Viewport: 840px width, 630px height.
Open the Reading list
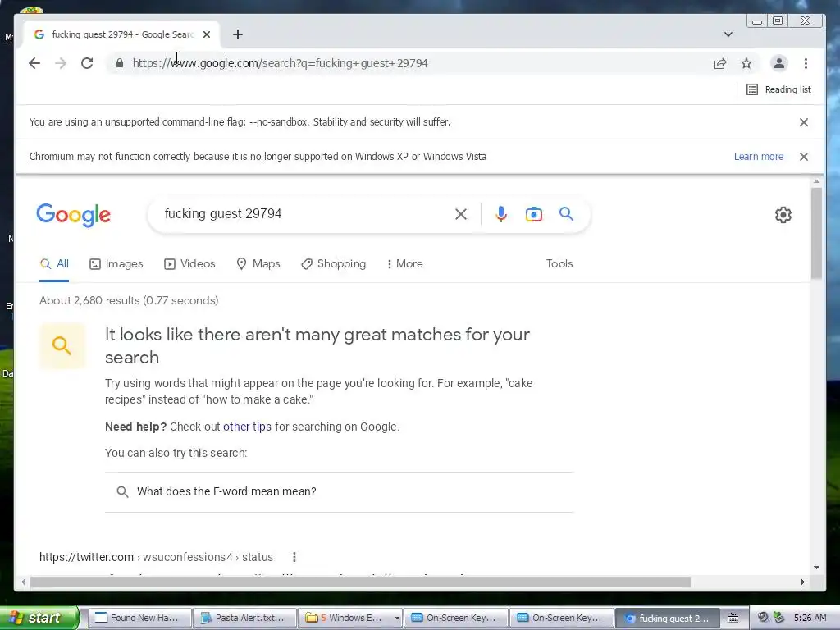coord(779,89)
